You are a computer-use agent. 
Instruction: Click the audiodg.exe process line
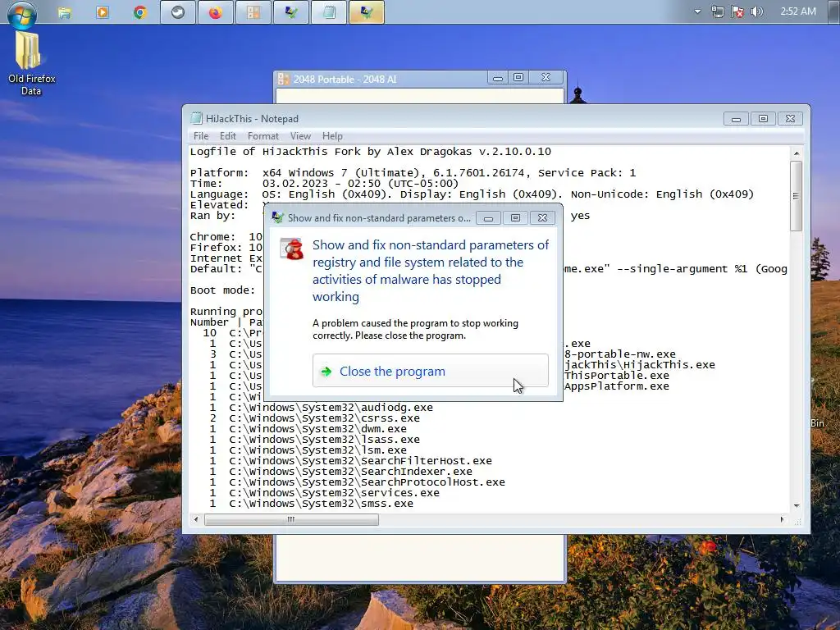pos(322,408)
